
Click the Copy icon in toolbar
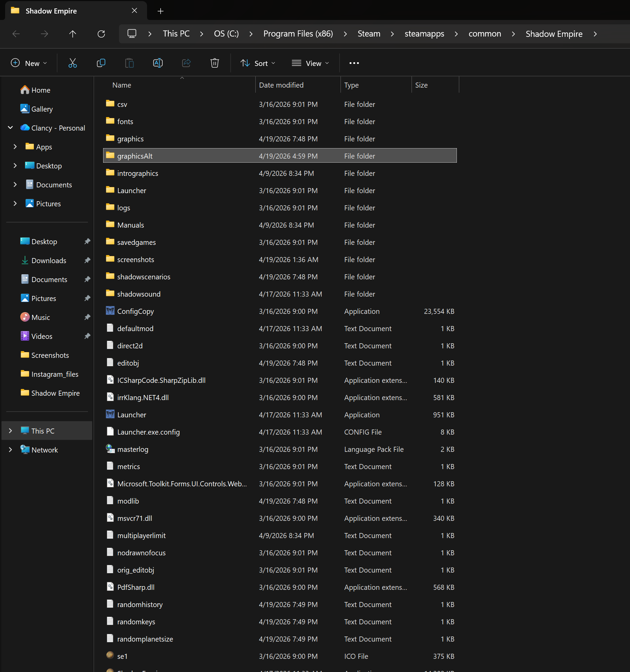click(101, 63)
